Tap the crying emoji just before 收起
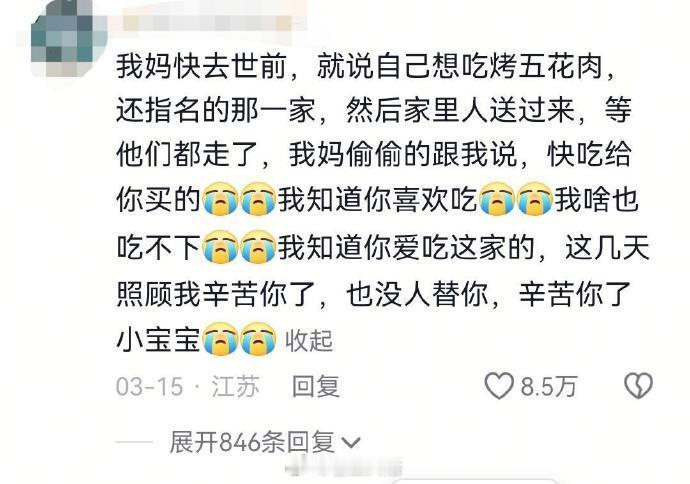Image resolution: width=690 pixels, height=484 pixels. click(x=259, y=339)
